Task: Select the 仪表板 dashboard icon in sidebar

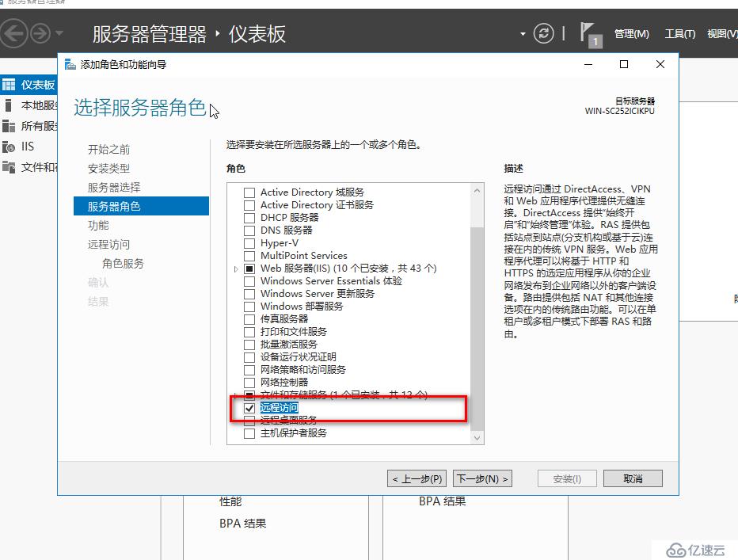Action: click(9, 85)
